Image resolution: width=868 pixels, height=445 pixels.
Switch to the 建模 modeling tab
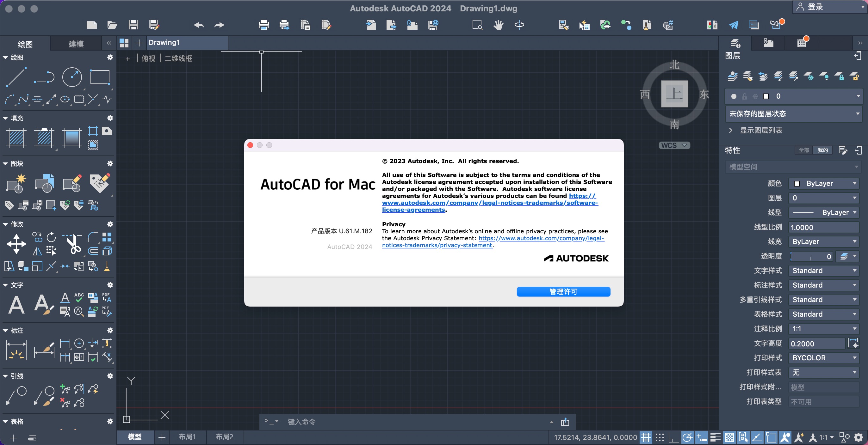76,44
